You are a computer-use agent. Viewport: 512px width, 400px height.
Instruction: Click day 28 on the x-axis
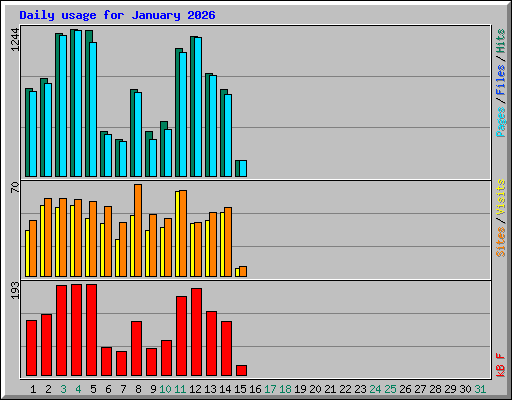[435, 389]
